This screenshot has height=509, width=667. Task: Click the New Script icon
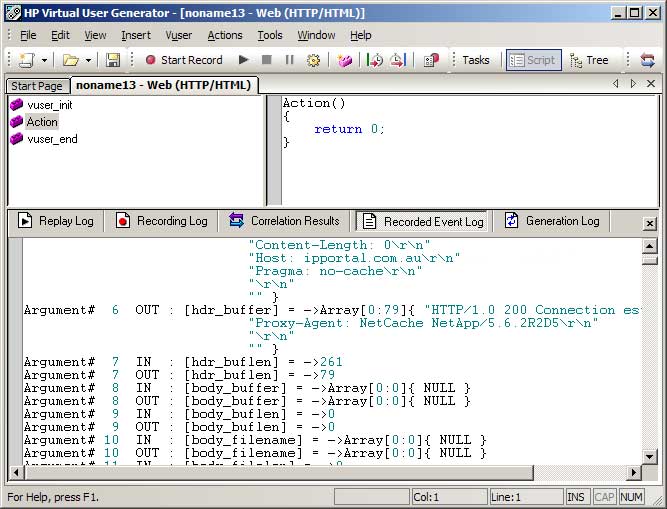27,60
